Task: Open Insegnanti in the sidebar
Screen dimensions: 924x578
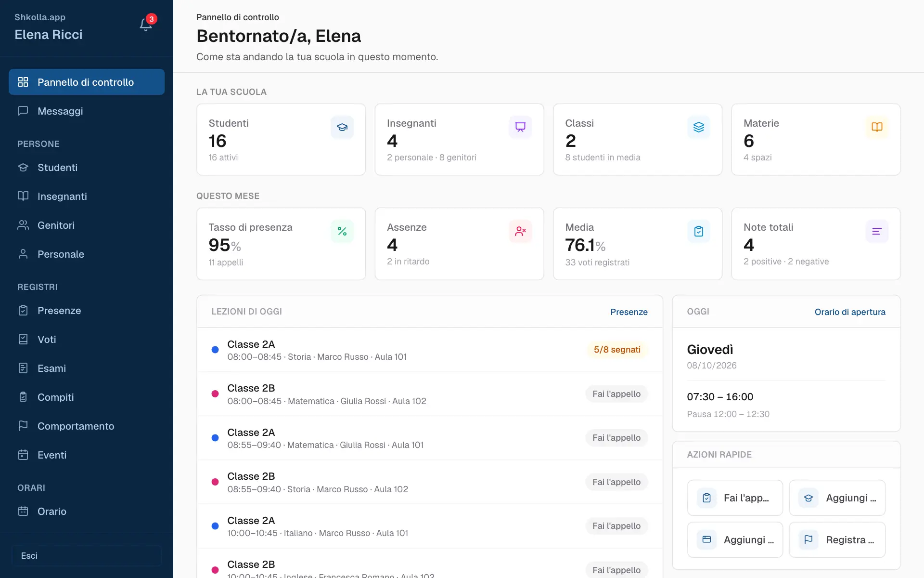Action: point(87,196)
